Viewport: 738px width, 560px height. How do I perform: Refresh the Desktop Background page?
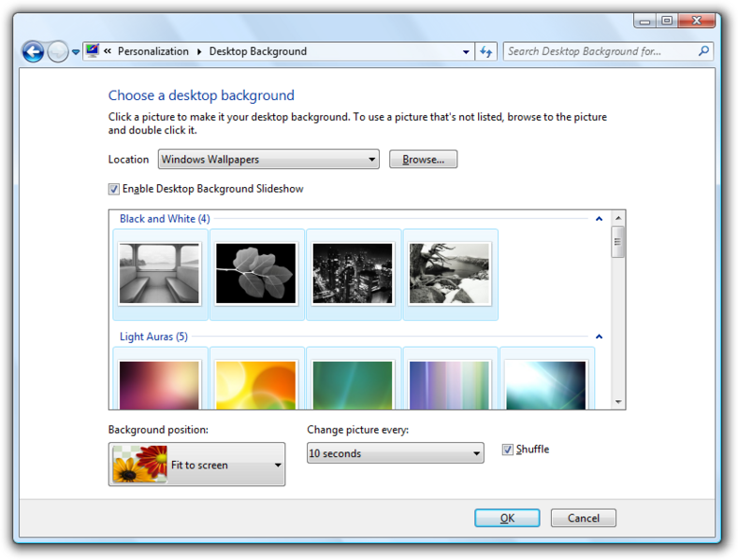point(486,51)
